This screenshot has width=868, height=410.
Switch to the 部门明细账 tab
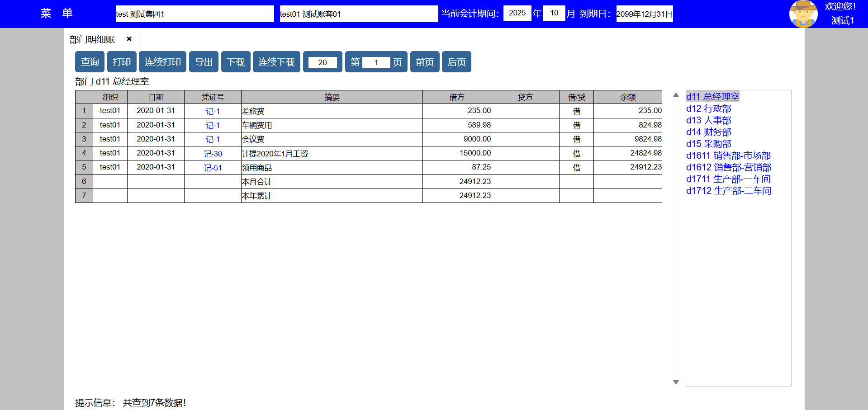tap(92, 40)
